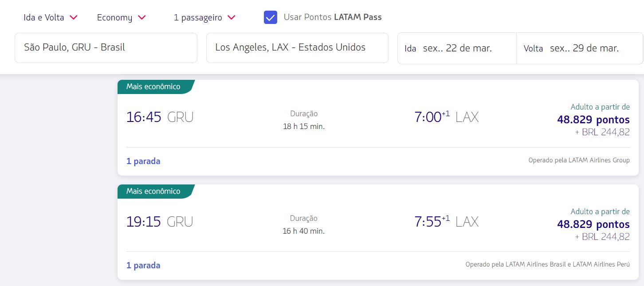Edit the origin field São Paulo, GRU
The width and height of the screenshot is (644, 286).
[x=106, y=48]
